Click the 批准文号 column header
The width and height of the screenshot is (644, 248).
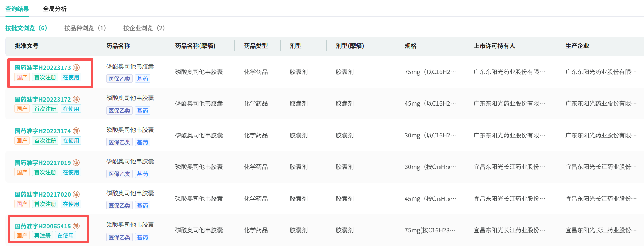coord(27,46)
